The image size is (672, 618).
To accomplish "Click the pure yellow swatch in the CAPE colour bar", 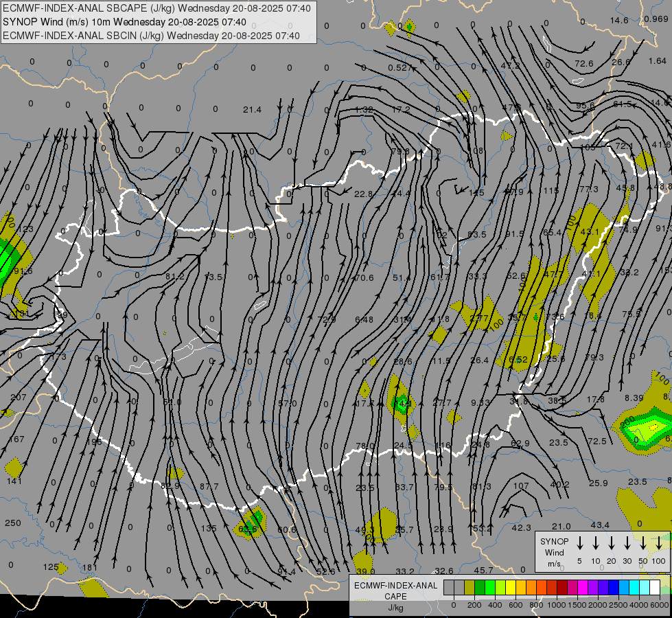I will coord(511,587).
